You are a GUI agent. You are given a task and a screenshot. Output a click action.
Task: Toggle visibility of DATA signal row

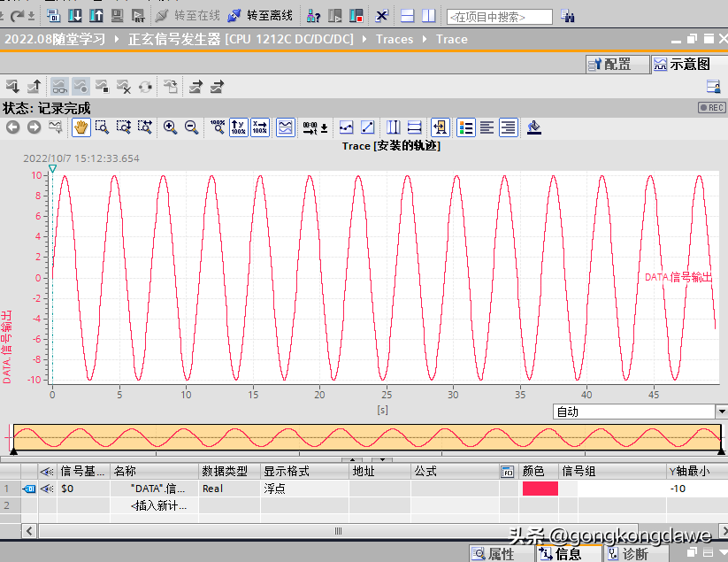coord(47,489)
